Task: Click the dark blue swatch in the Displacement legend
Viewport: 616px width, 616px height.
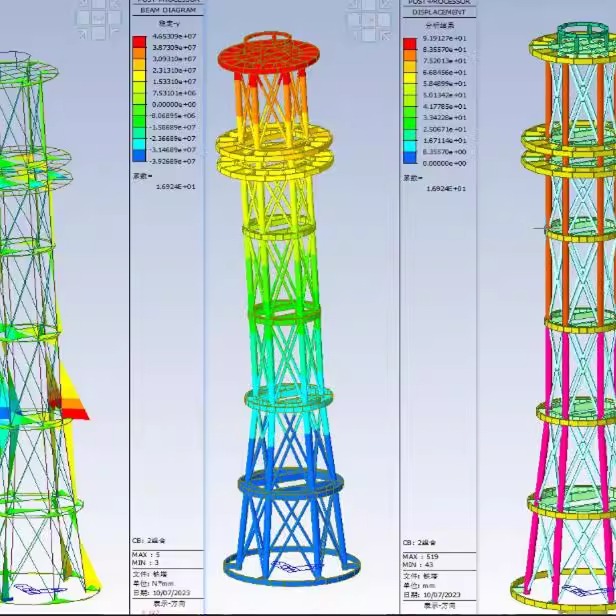Action: pos(410,158)
